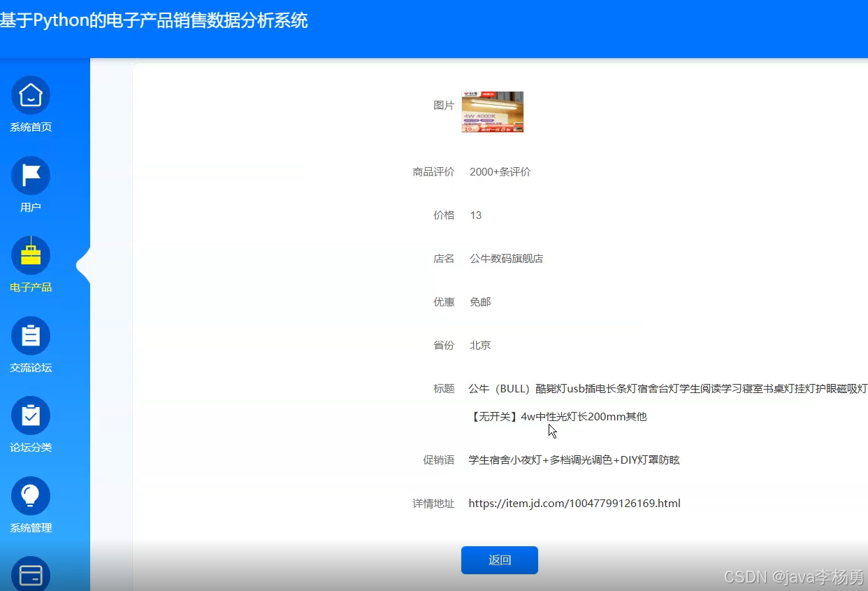Click the item.jd.com detail address
Screen dimensions: 868x591
coord(574,504)
